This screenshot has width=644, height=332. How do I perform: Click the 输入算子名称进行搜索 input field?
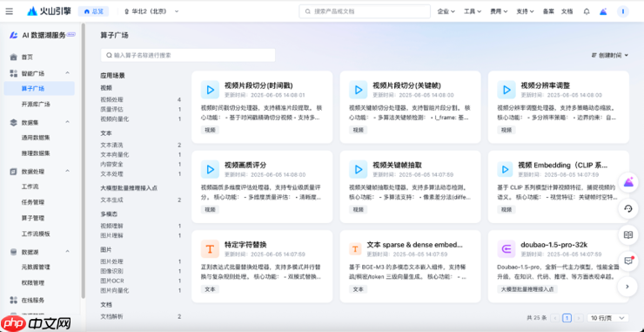(x=188, y=55)
